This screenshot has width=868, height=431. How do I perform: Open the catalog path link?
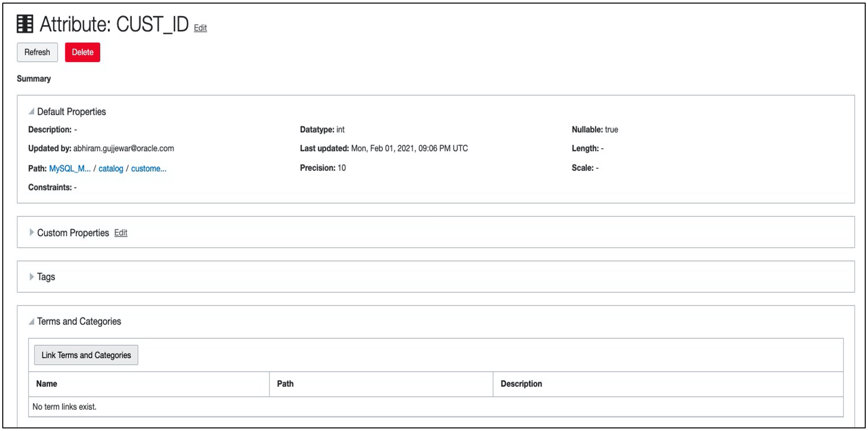tap(110, 168)
